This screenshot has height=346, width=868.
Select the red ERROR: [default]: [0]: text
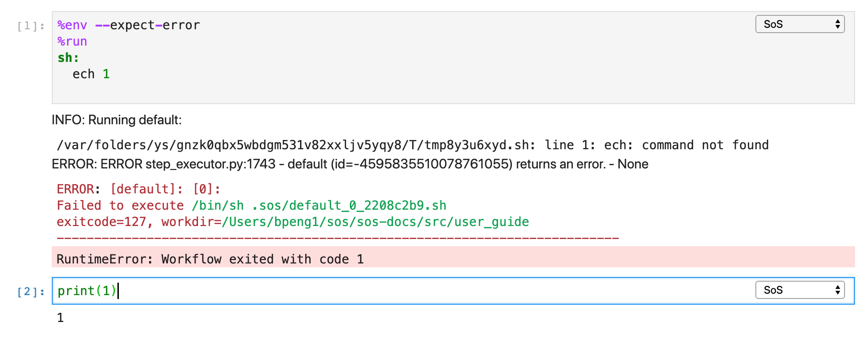tap(138, 189)
